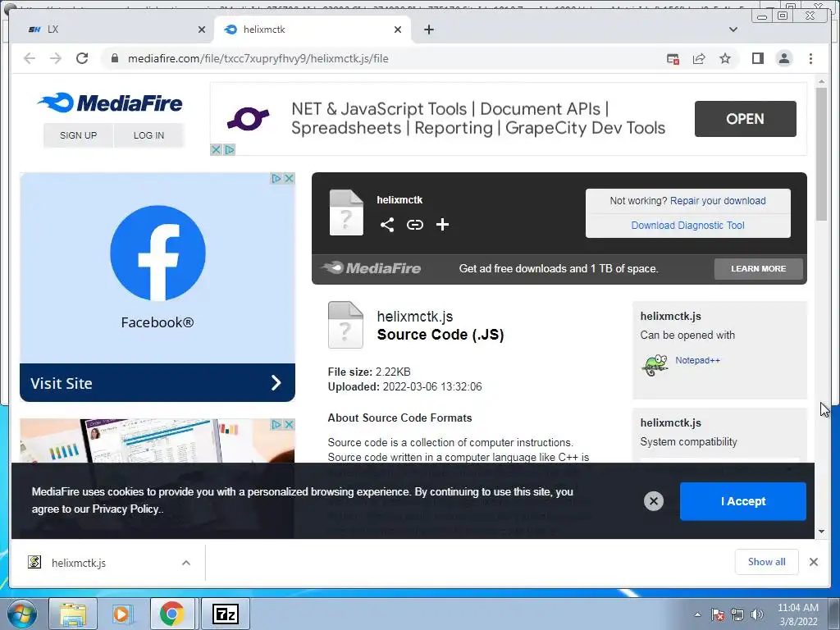840x630 pixels.
Task: Open the Chrome profile avatar
Action: pos(783,58)
